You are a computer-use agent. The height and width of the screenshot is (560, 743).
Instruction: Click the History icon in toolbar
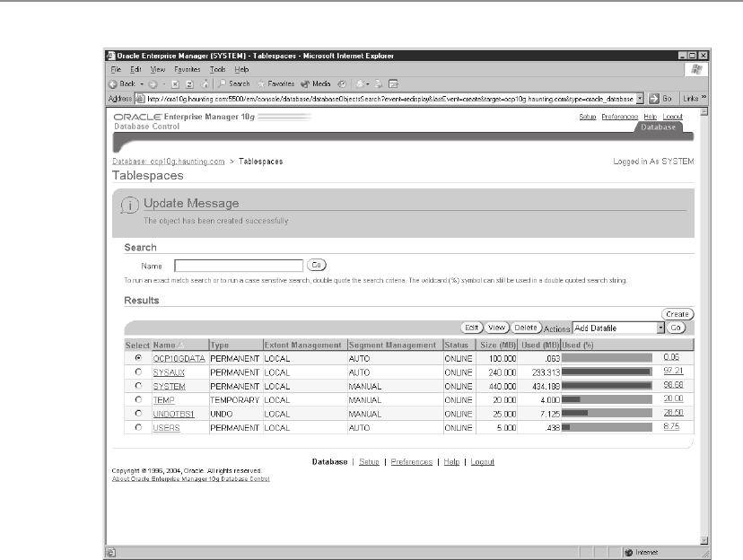pos(342,83)
